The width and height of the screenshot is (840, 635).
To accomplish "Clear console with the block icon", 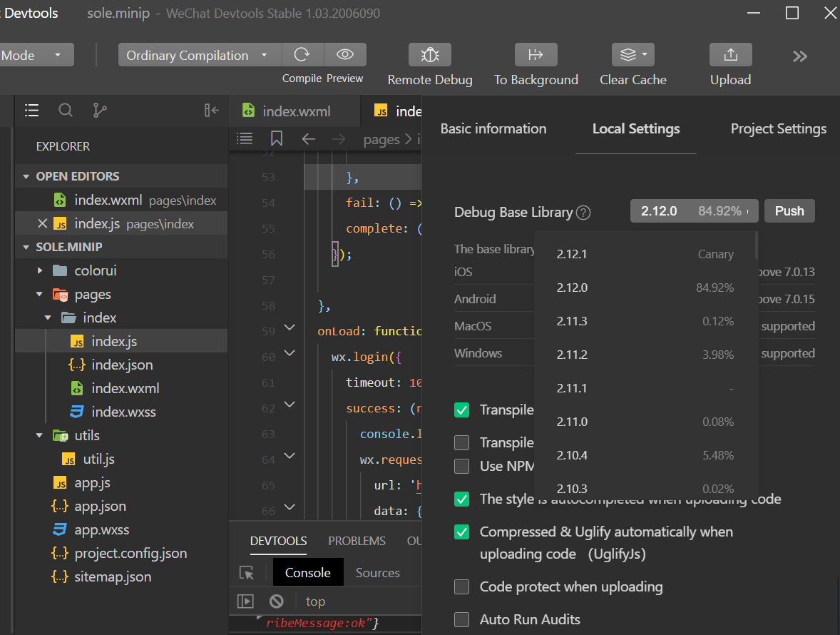I will click(277, 601).
